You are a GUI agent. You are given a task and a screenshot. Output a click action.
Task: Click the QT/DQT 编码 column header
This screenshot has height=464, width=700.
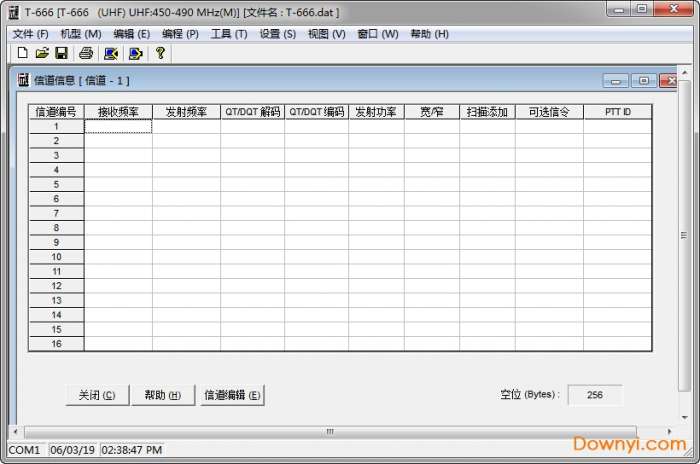pos(317,112)
